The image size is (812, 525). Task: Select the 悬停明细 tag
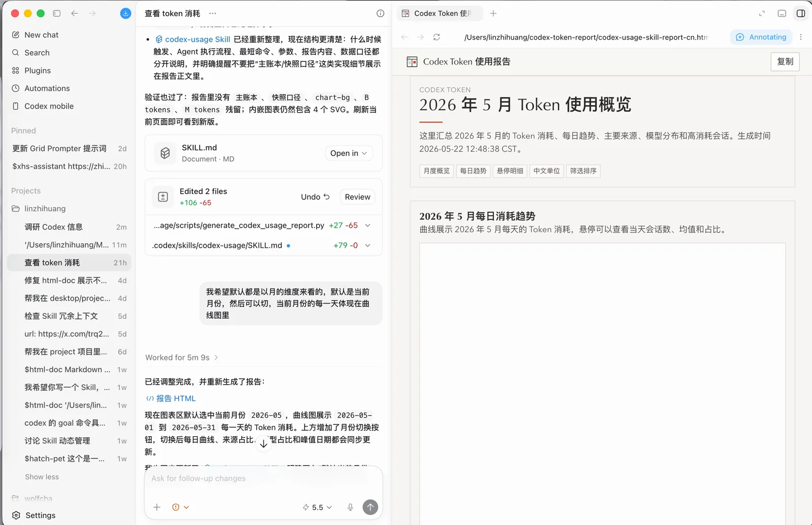tap(510, 171)
